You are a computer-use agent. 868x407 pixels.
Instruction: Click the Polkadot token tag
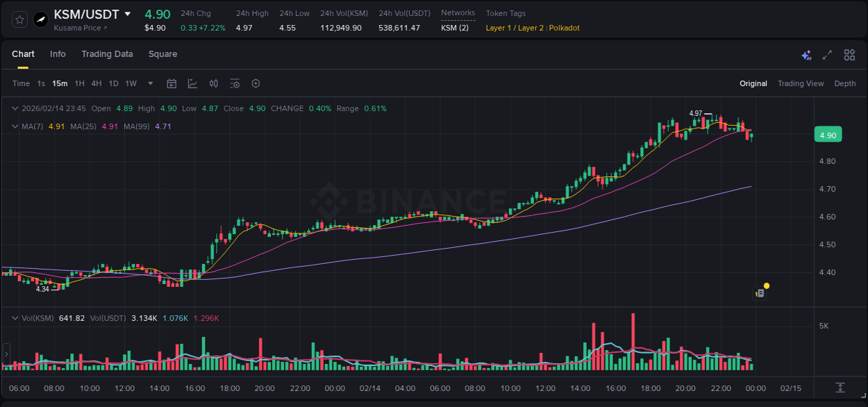pos(564,28)
